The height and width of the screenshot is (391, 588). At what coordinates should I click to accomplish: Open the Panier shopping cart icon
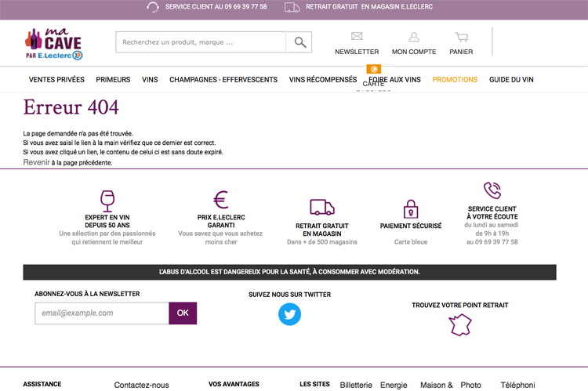(461, 37)
